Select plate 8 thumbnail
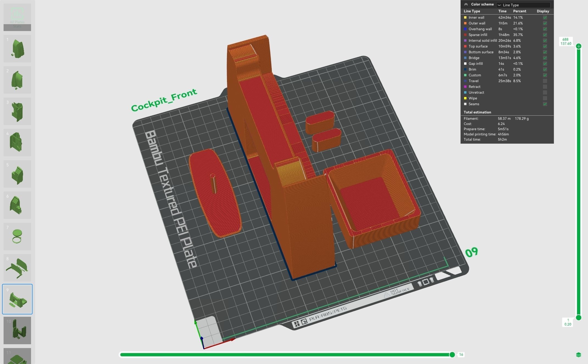Image resolution: width=588 pixels, height=364 pixels. click(17, 268)
